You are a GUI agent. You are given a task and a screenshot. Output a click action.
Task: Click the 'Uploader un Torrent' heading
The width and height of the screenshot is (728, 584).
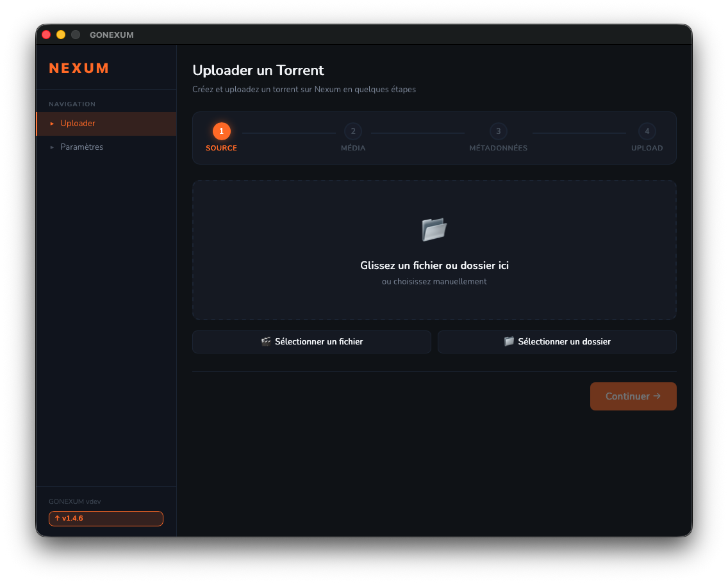(258, 70)
